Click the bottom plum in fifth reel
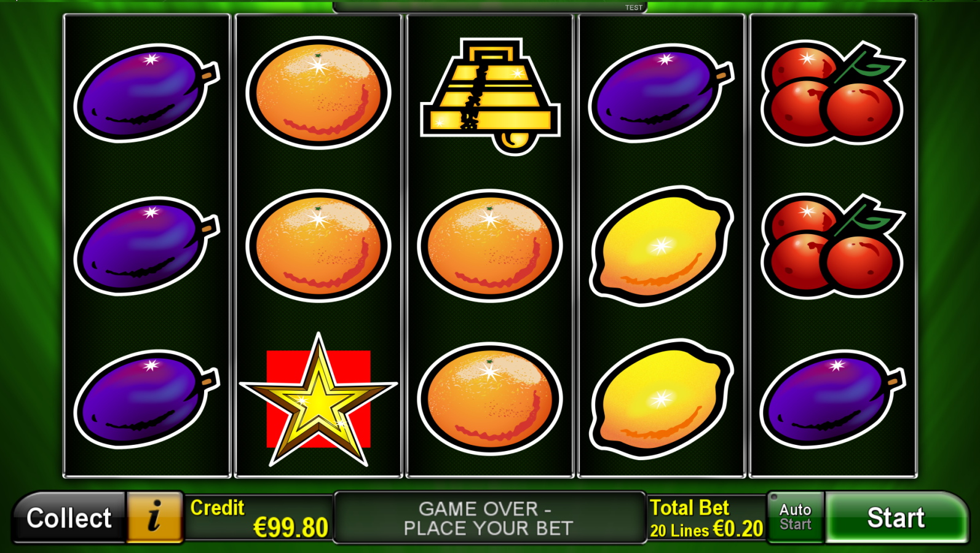The image size is (980, 553). tap(833, 399)
